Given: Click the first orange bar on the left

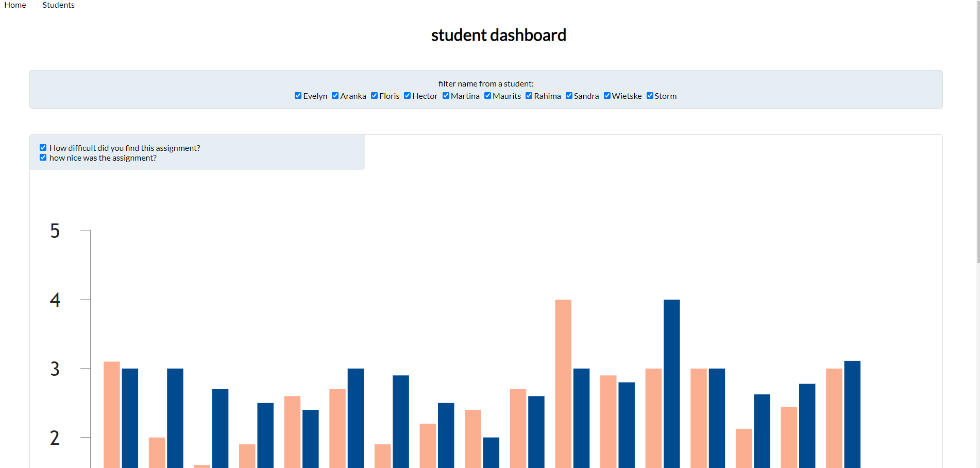Looking at the screenshot, I should pos(112,412).
